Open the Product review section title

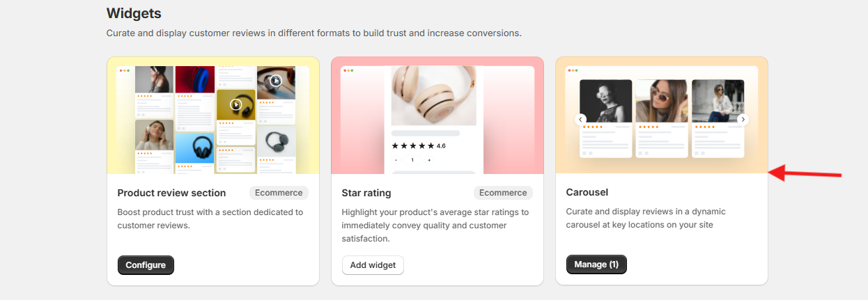[171, 193]
